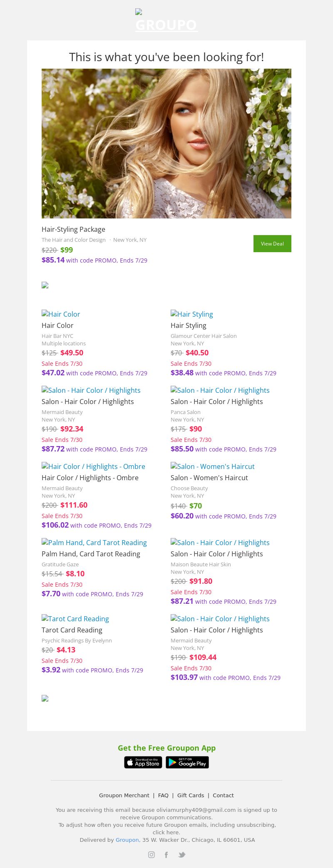Tap the App Store download badge
Image resolution: width=333 pixels, height=868 pixels.
pyautogui.click(x=143, y=762)
